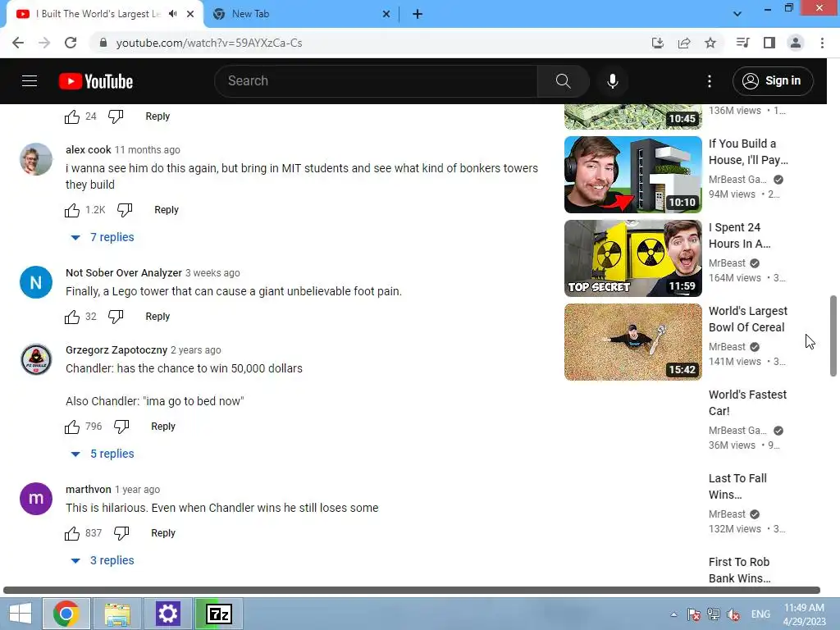Close the YouTube video tab
Screen dimensions: 840x630
(x=190, y=15)
